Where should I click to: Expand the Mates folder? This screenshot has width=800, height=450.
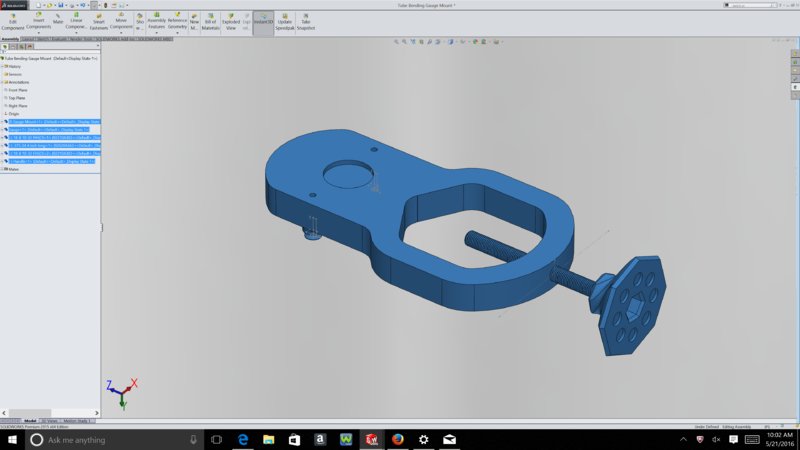[x=2, y=169]
